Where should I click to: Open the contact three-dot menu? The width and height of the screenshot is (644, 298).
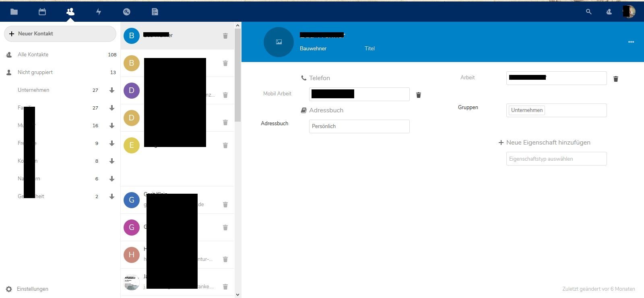pos(631,42)
